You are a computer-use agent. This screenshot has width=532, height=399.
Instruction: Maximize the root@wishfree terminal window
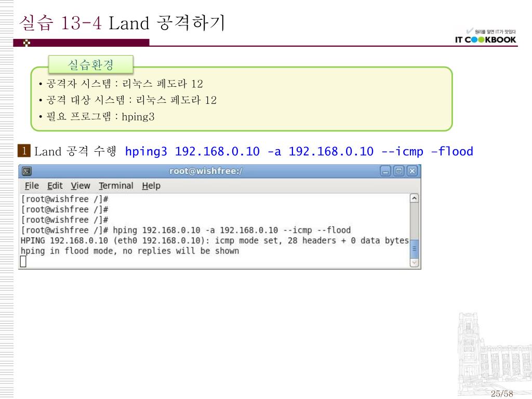[398, 170]
